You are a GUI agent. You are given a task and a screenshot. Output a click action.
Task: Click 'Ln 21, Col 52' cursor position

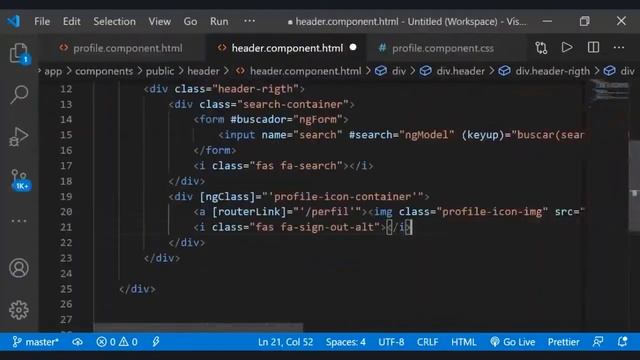pos(285,342)
